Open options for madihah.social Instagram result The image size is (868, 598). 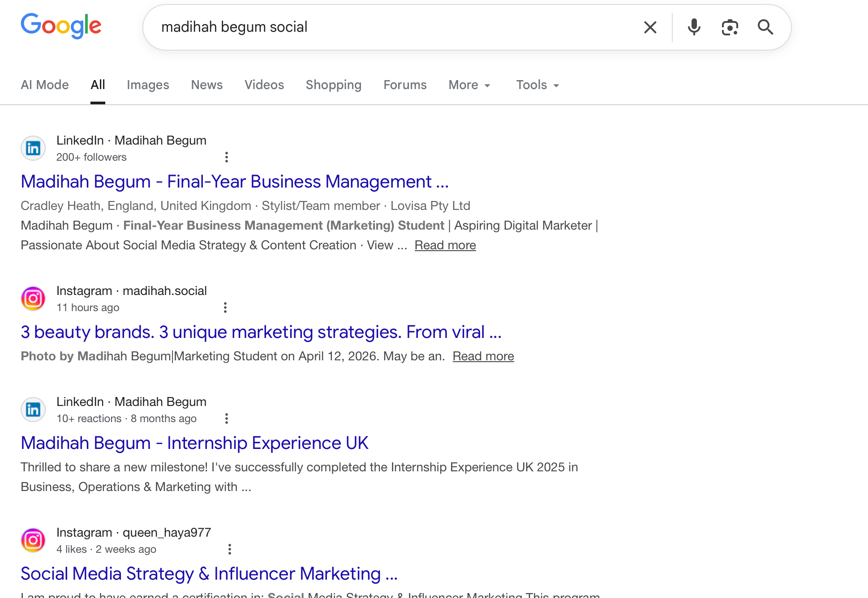coord(225,308)
